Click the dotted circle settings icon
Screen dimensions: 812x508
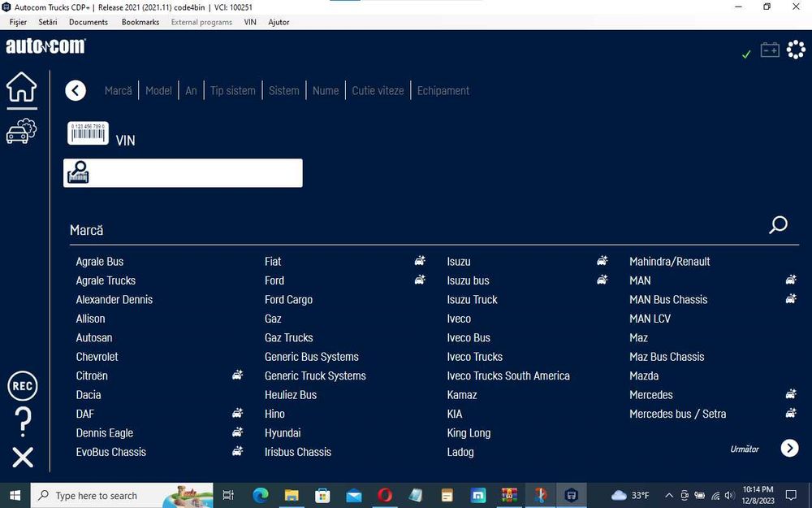(796, 50)
